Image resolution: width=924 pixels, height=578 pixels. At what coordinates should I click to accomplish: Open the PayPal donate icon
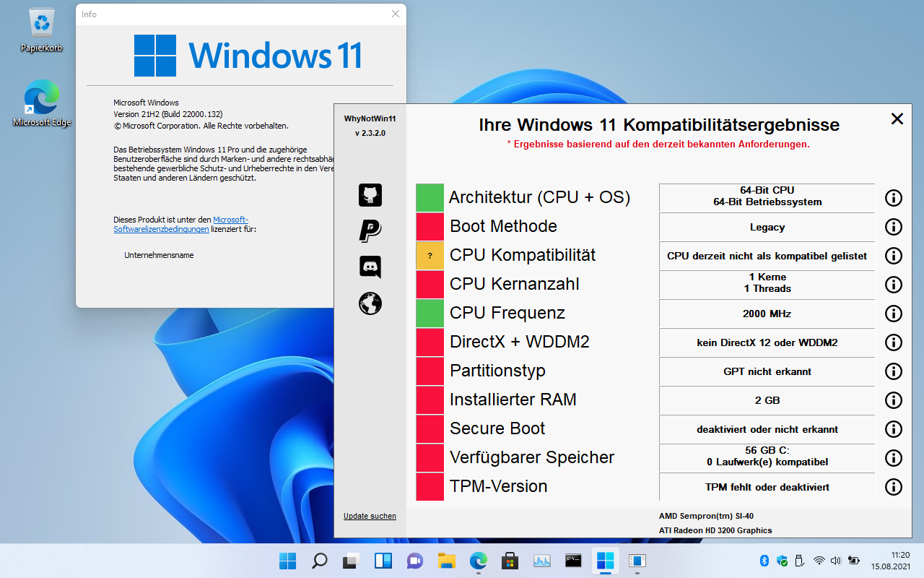(370, 231)
